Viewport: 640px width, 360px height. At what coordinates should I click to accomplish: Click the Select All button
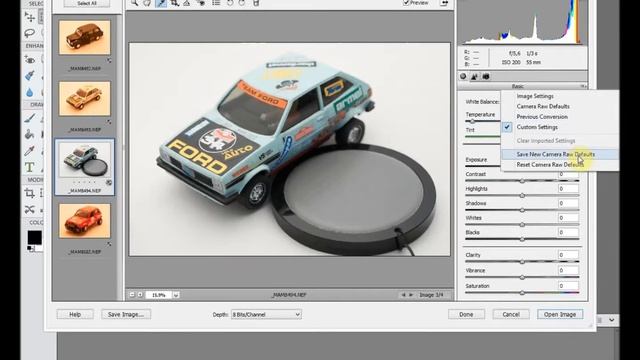87,3
